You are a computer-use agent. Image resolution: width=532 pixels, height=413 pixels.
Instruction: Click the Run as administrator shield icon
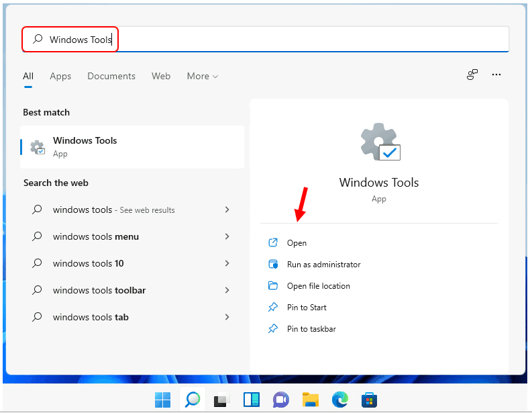pos(273,264)
